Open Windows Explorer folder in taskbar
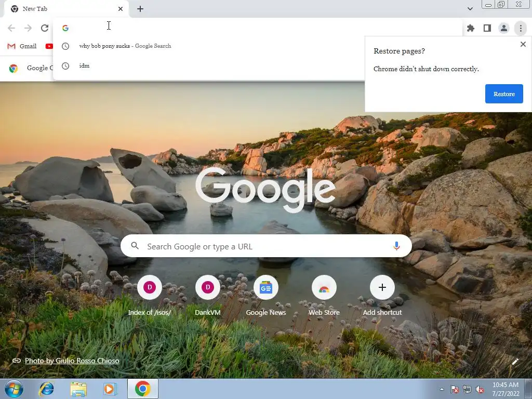This screenshot has height=399, width=532. 78,389
